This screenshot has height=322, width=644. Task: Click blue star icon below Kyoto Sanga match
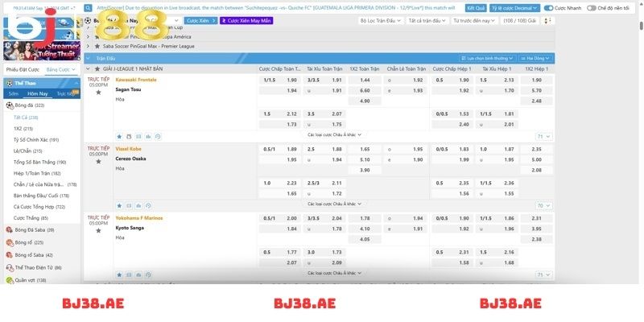pos(119,275)
